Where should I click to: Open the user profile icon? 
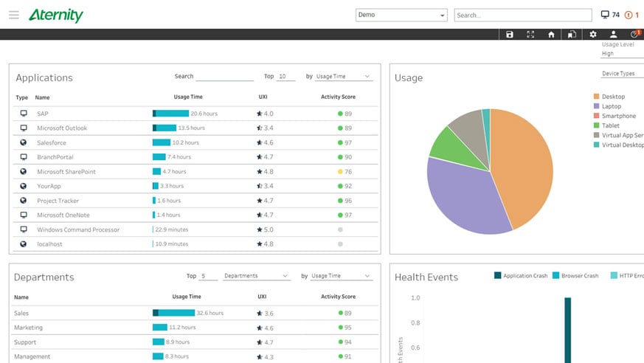point(613,35)
